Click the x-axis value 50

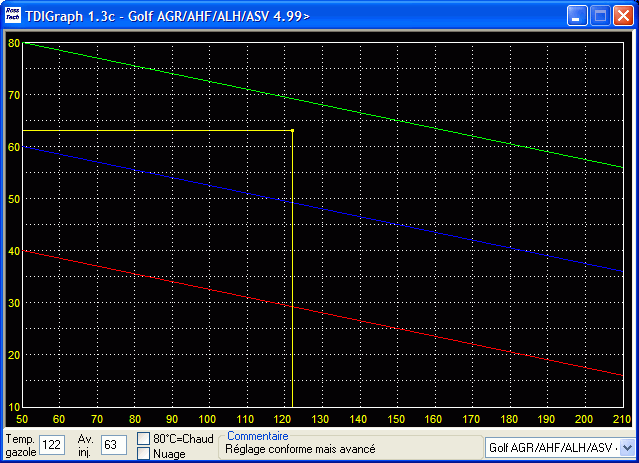(x=22, y=419)
